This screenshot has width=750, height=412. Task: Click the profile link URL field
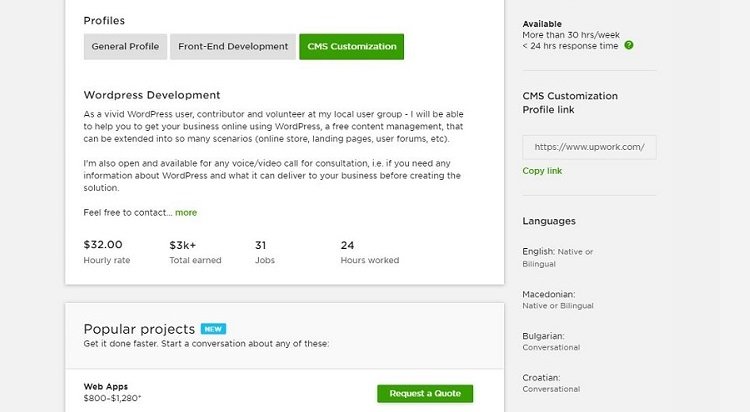click(589, 147)
